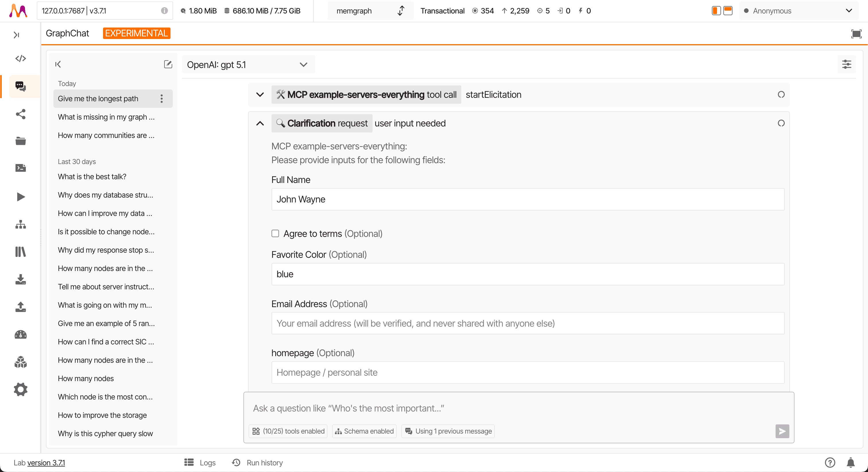The image size is (868, 472).
Task: Open the Settings gear in the sidebar
Action: 21,389
